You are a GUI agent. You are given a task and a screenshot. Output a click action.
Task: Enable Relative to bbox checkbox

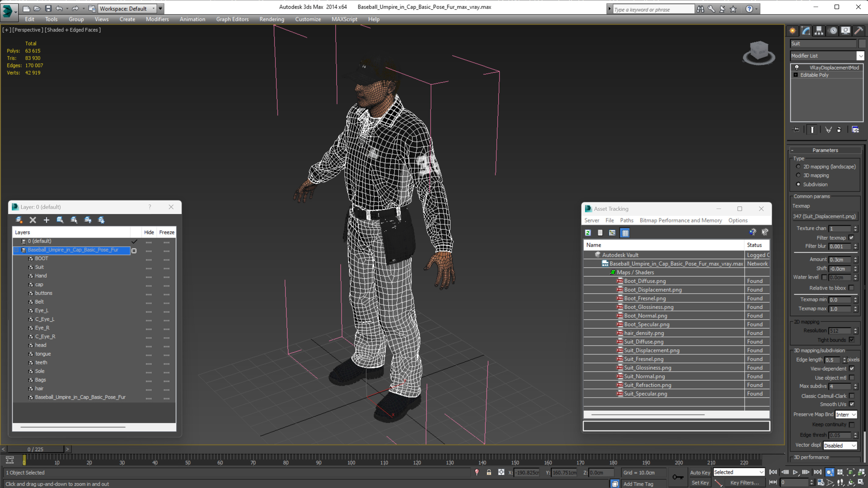pyautogui.click(x=851, y=288)
